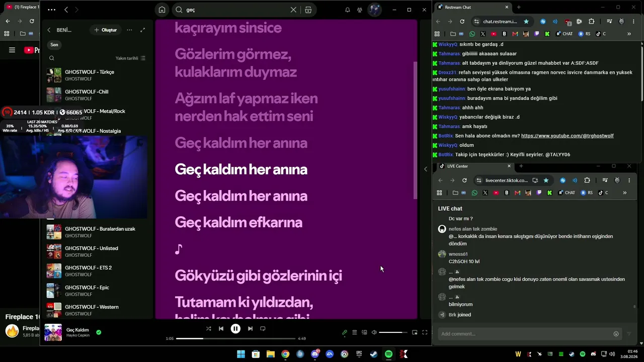Go back in Spotify navigation

[66, 10]
